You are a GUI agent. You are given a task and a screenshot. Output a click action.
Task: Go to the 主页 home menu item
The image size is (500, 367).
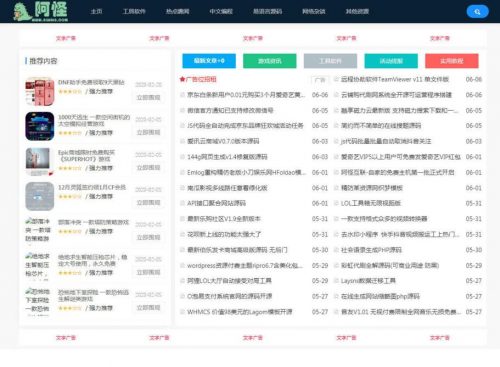point(96,11)
